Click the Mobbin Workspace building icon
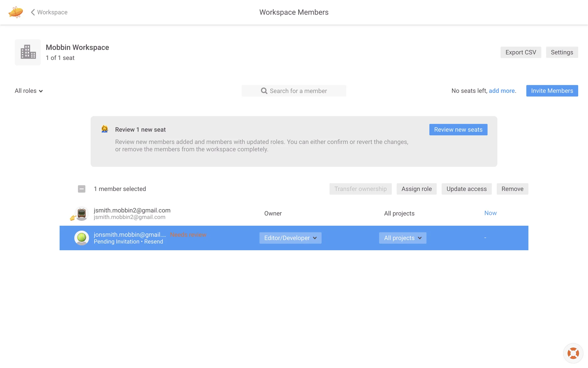The width and height of the screenshot is (588, 368). point(28,52)
